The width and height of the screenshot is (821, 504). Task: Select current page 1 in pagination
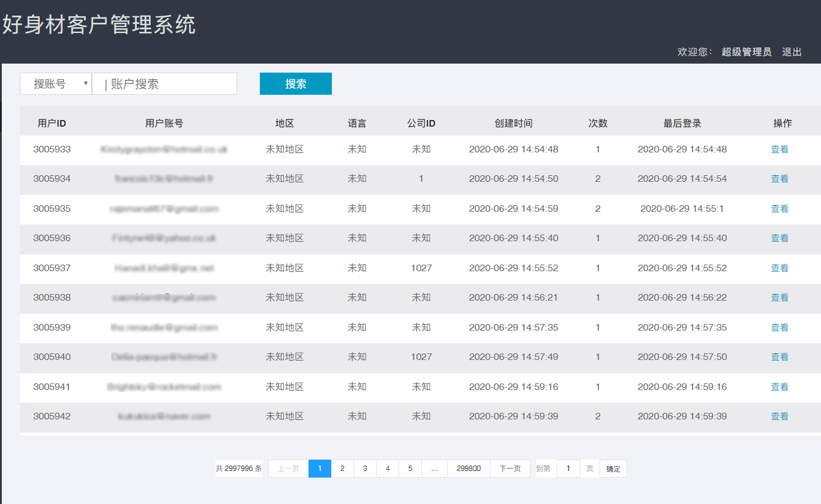click(320, 469)
